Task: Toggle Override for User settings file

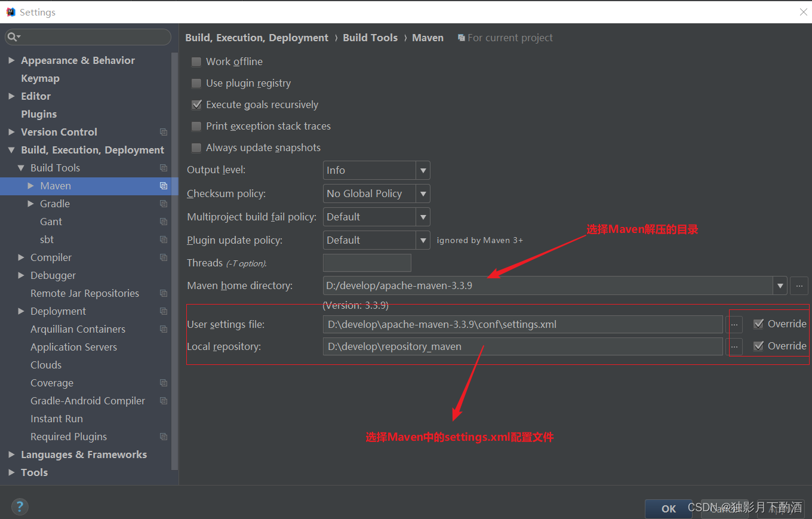Action: (x=759, y=324)
